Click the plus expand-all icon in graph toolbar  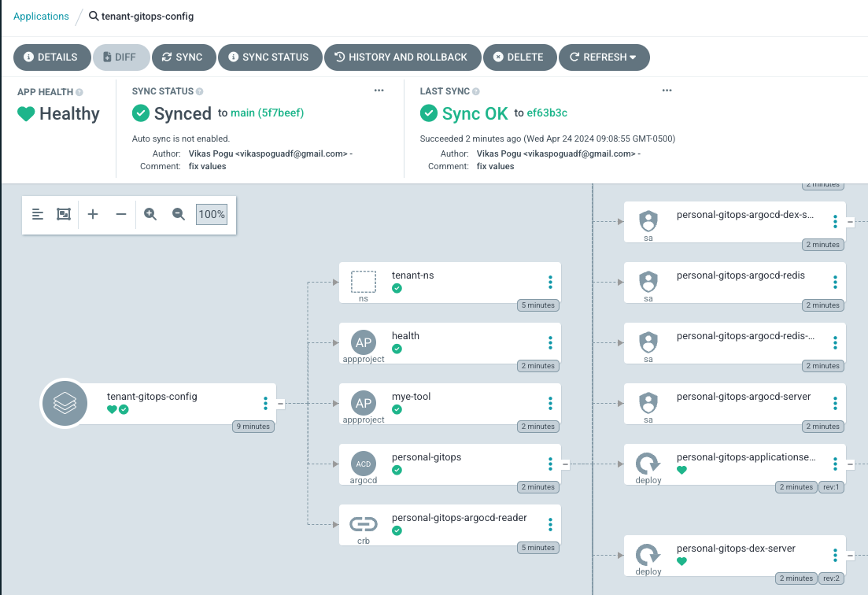point(93,214)
